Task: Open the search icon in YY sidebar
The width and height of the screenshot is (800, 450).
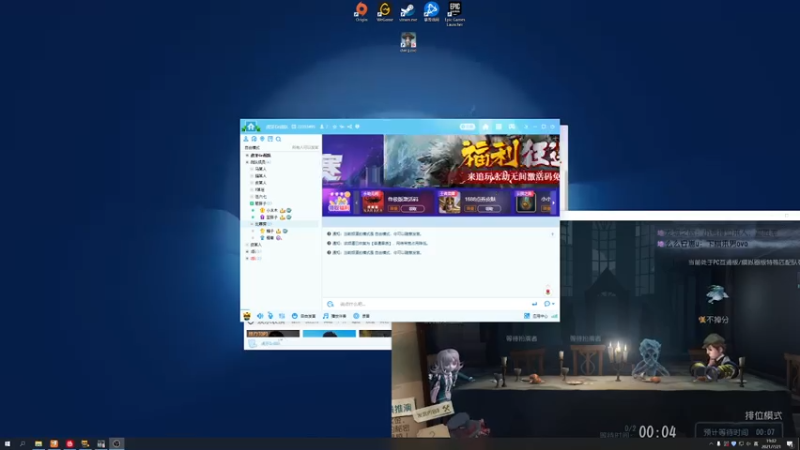Action: [279, 139]
